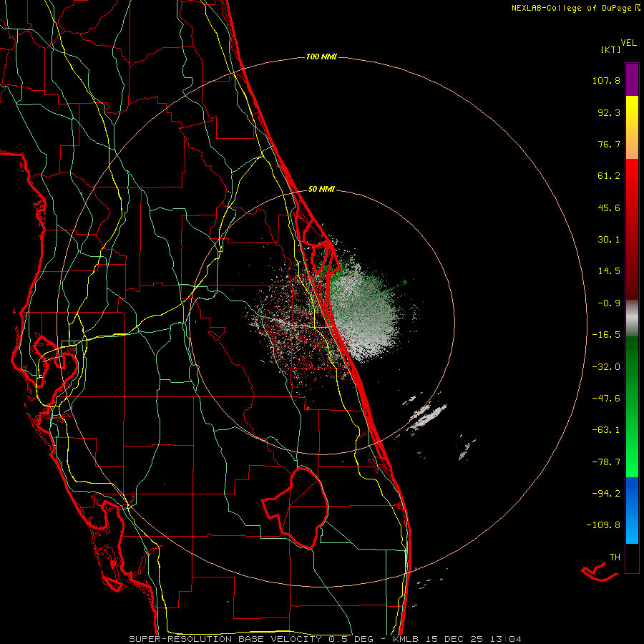The height and width of the screenshot is (644, 644).
Task: Click the Lake Okeechobee red outline
Action: (x=296, y=507)
